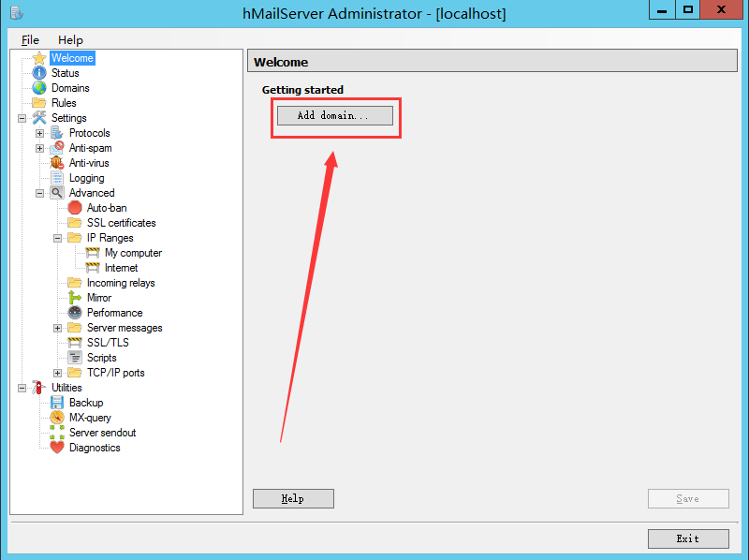
Task: Select the Domains tree item label
Action: 71,88
